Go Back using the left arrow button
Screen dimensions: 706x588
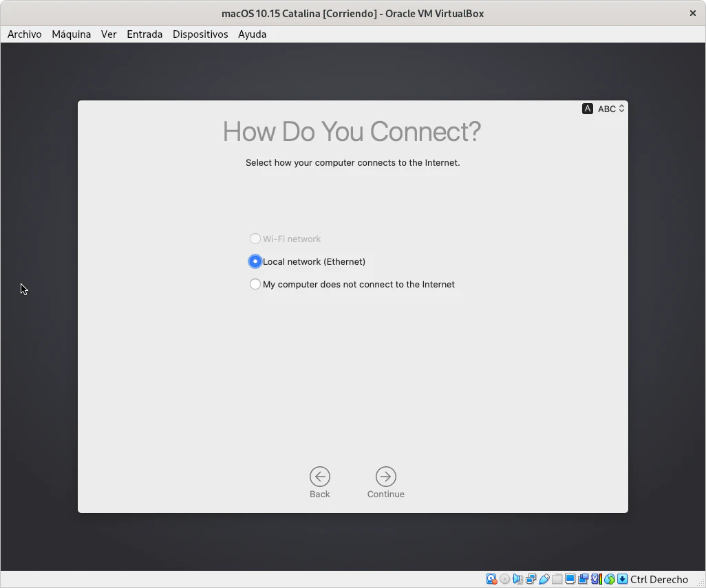coord(319,477)
